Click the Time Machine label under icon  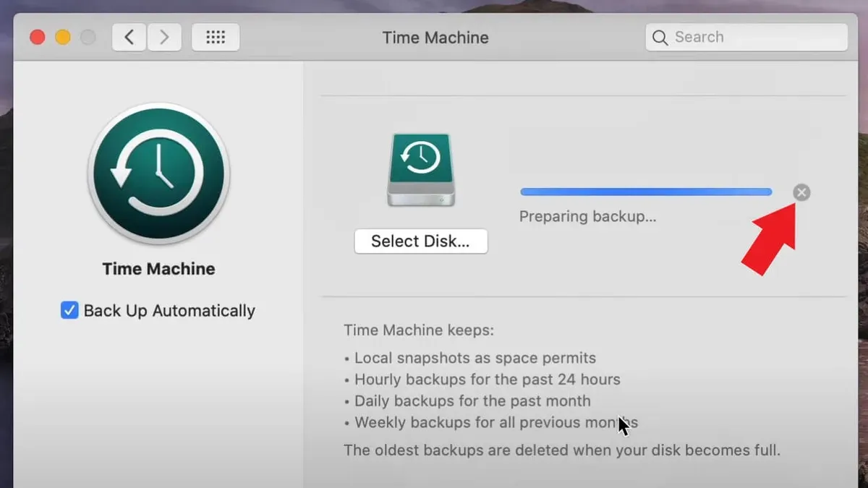click(x=158, y=269)
